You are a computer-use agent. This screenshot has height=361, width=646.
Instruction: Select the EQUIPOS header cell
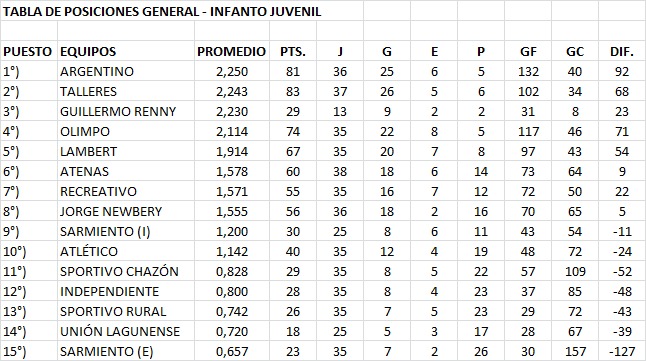(x=126, y=52)
